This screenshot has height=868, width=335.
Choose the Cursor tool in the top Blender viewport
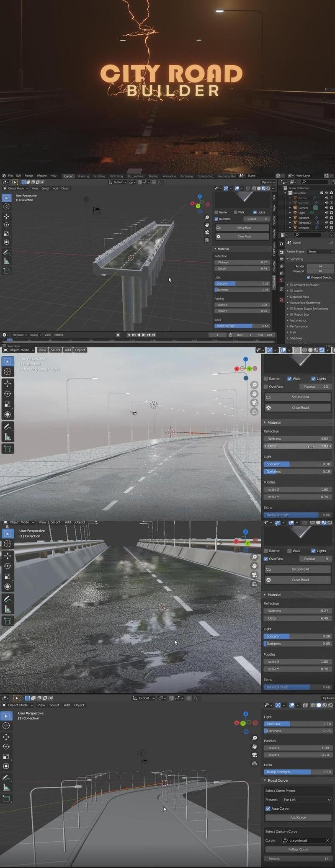pyautogui.click(x=6, y=206)
